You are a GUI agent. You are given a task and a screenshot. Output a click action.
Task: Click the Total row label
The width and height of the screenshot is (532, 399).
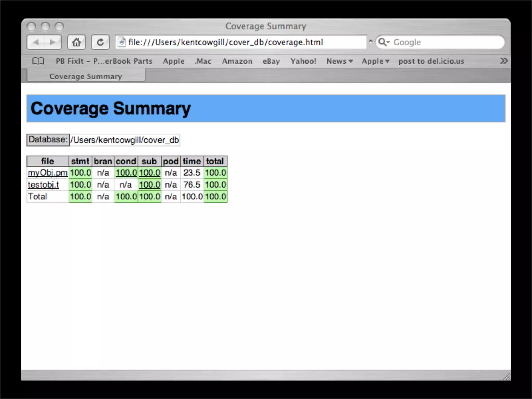point(38,197)
